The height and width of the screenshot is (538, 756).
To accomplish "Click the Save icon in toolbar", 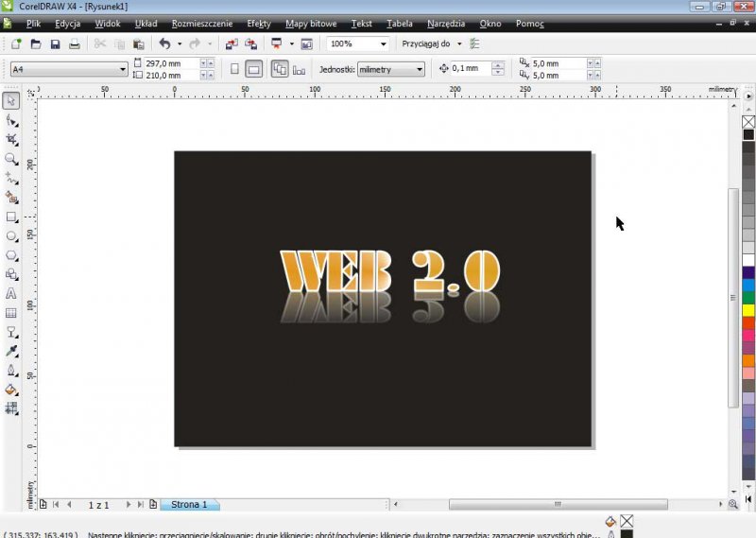I will [x=55, y=43].
